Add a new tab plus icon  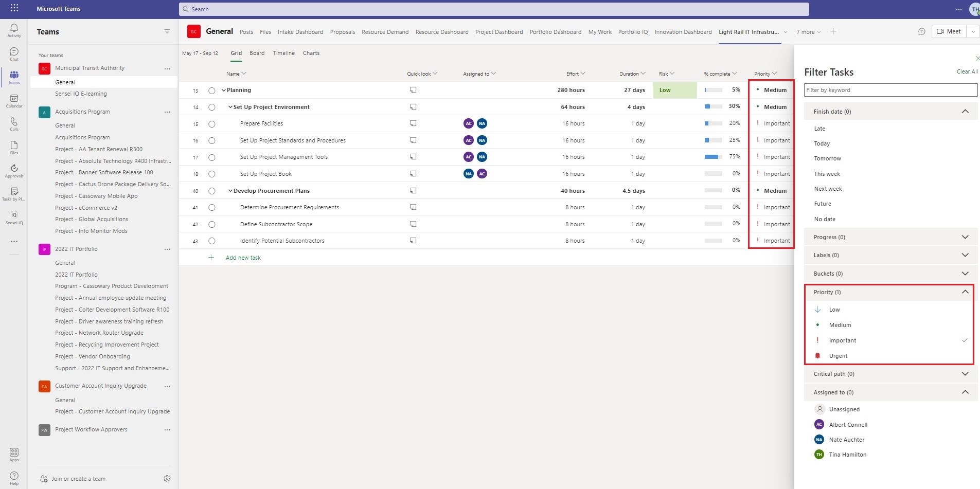pyautogui.click(x=833, y=31)
